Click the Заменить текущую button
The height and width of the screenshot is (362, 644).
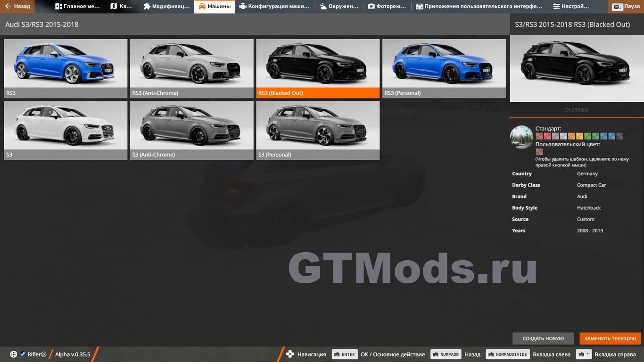tap(610, 338)
